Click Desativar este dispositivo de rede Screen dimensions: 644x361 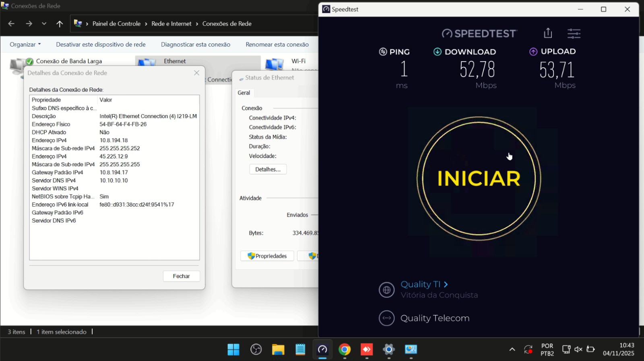[x=101, y=45]
